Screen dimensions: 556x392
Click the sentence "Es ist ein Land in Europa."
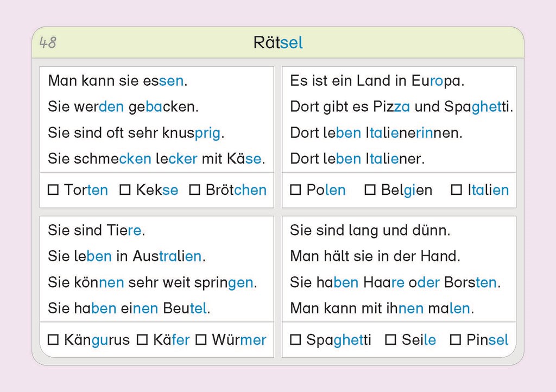377,81
